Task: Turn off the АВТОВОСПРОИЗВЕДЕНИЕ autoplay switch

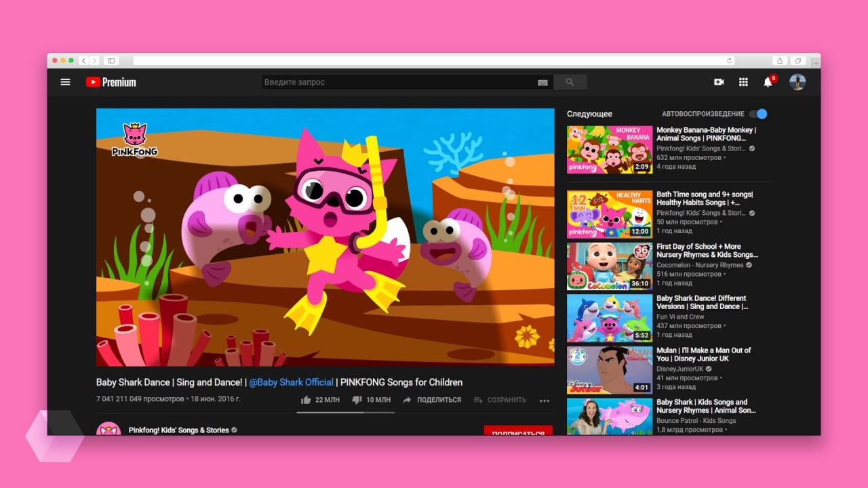Action: [759, 114]
